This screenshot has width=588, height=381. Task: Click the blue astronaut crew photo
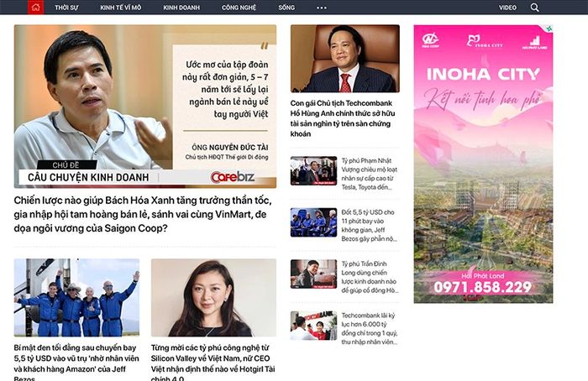(77, 297)
